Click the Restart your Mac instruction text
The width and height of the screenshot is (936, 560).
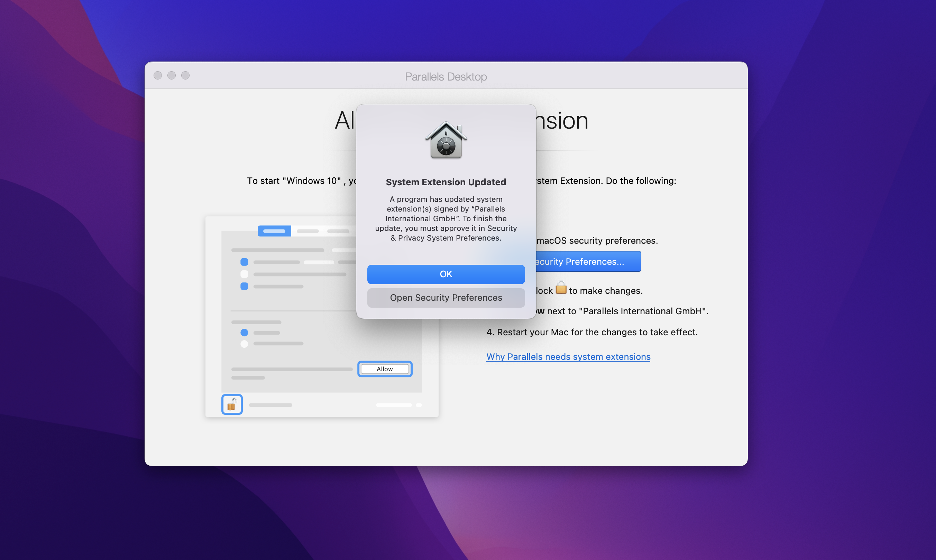[x=592, y=332]
